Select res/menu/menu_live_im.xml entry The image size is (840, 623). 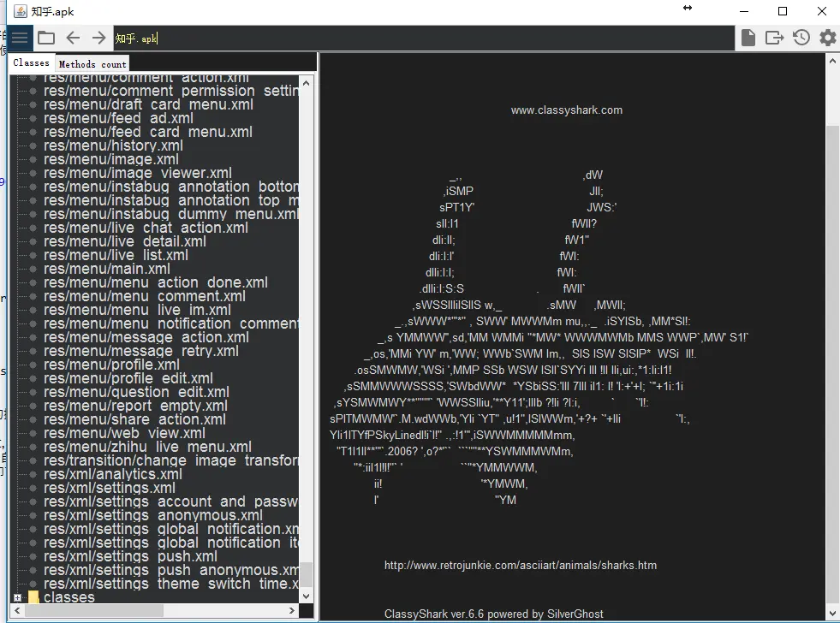tap(138, 311)
